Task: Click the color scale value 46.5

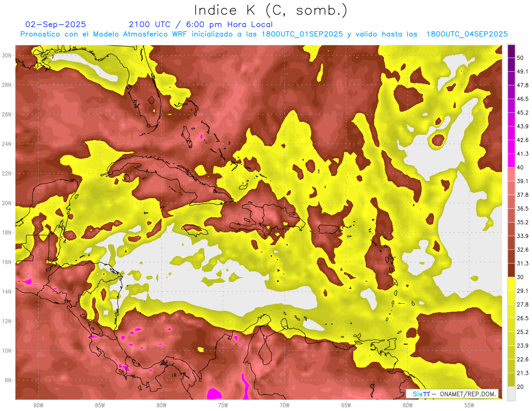Action: [522, 99]
